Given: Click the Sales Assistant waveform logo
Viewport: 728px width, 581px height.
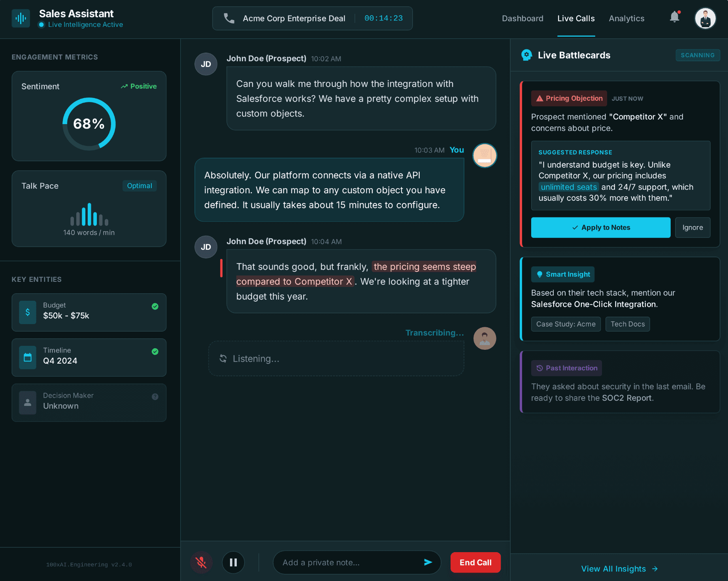Looking at the screenshot, I should [21, 18].
